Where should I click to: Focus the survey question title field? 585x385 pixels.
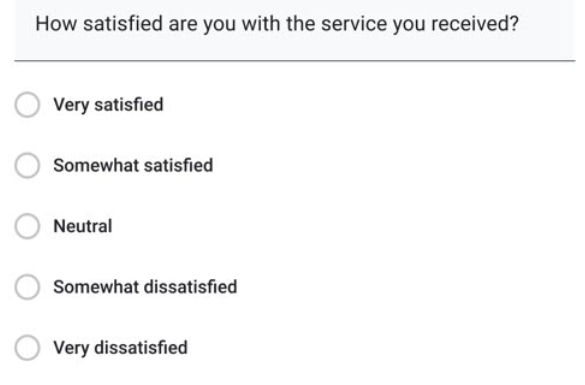coord(295,30)
